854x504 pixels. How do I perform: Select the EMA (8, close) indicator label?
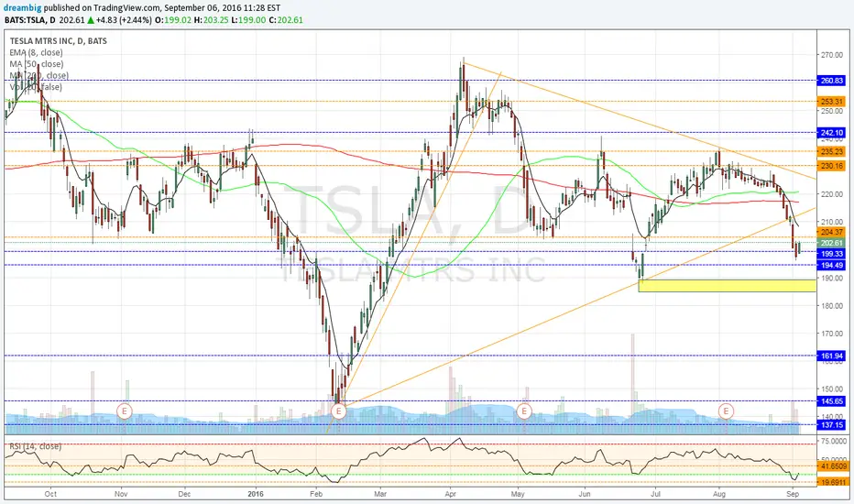(36, 52)
